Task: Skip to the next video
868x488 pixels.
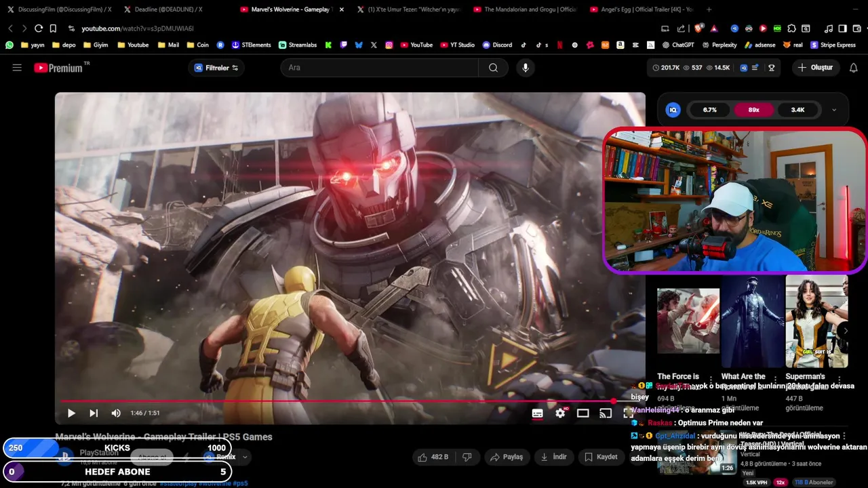Action: coord(94,413)
